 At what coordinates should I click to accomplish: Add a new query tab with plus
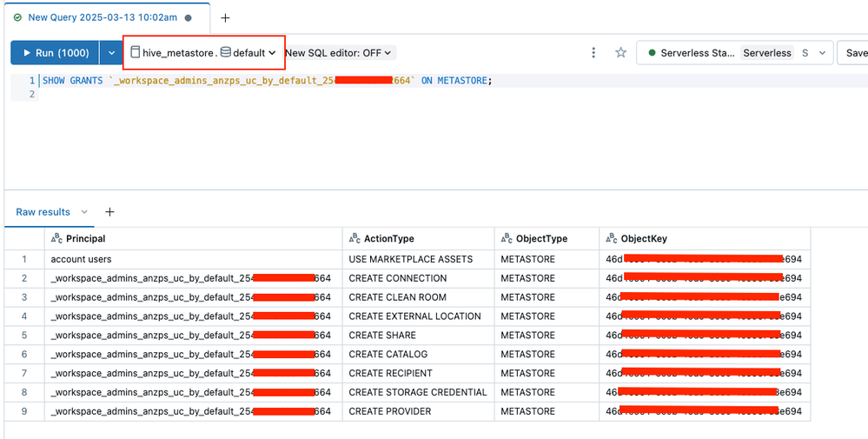(225, 17)
